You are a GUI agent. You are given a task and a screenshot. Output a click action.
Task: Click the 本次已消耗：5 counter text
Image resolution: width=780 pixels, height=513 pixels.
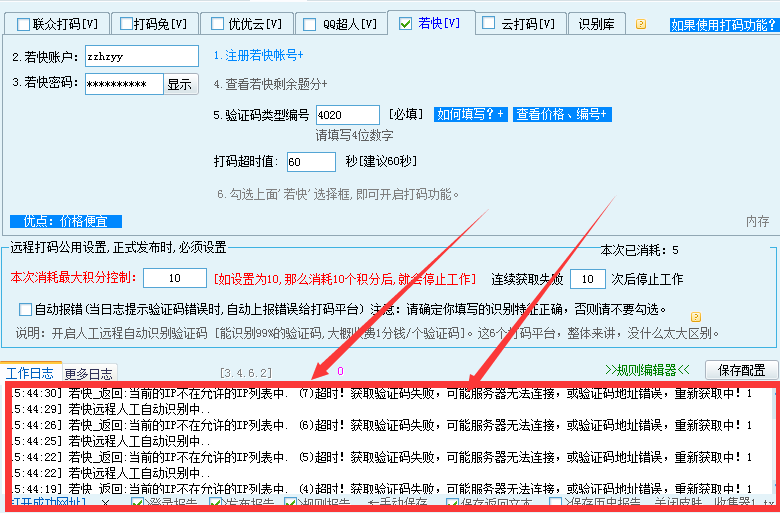tap(640, 250)
